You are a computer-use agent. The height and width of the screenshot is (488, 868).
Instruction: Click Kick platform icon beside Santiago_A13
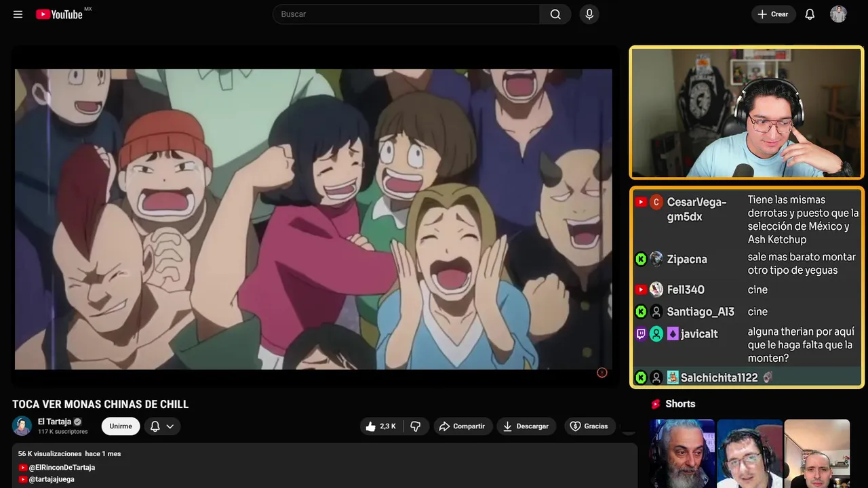pos(641,312)
